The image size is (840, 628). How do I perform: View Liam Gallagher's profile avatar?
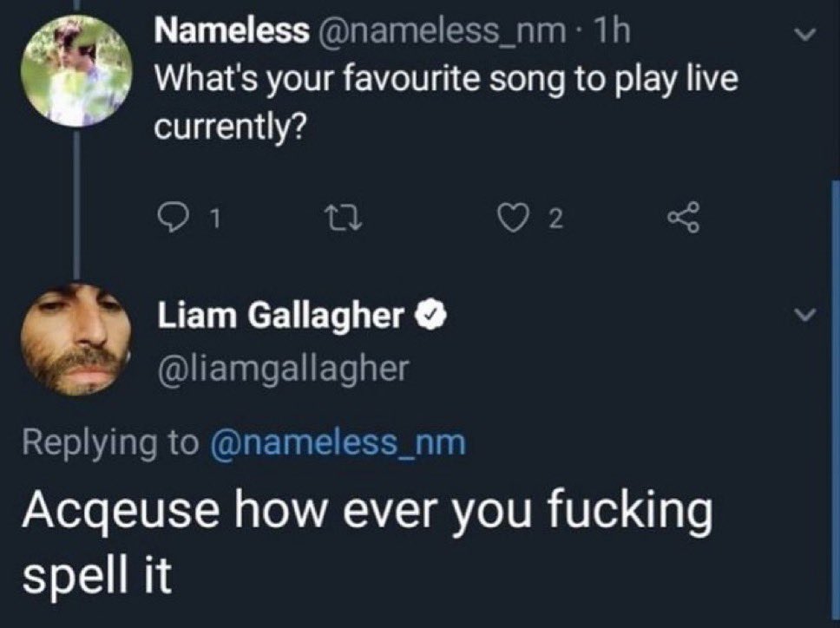(76, 340)
